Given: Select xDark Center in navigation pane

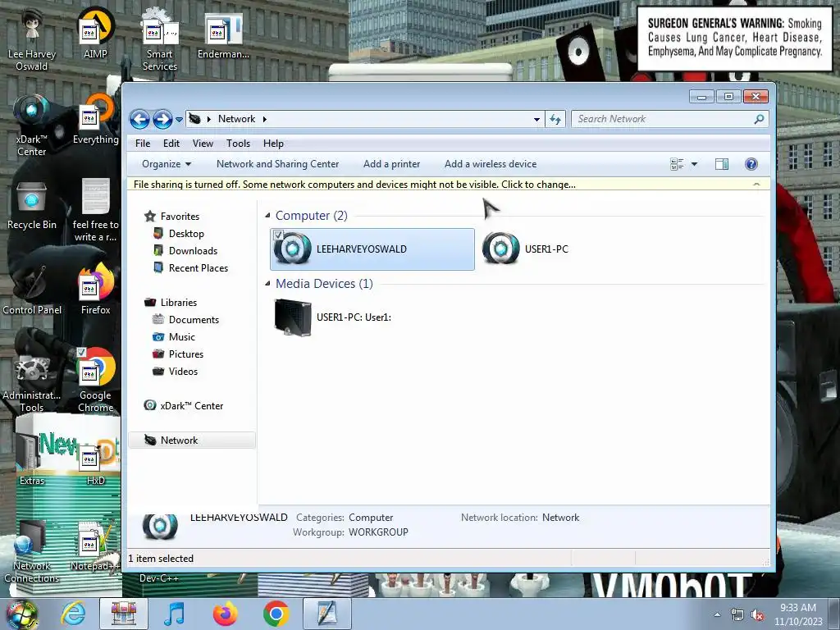Looking at the screenshot, I should (x=191, y=406).
